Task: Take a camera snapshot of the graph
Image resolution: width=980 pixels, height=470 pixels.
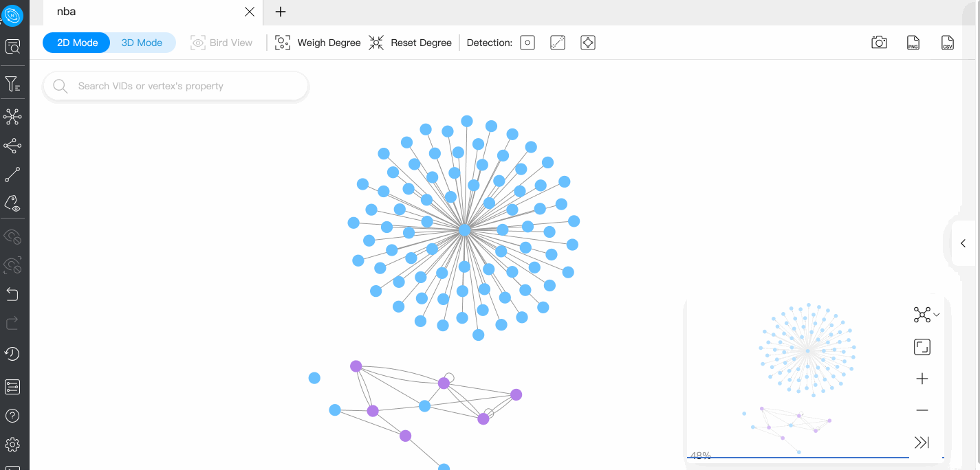Action: pyautogui.click(x=879, y=43)
